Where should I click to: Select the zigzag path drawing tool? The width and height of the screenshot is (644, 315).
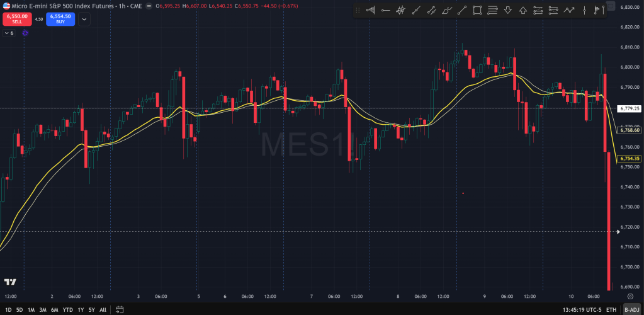click(569, 10)
